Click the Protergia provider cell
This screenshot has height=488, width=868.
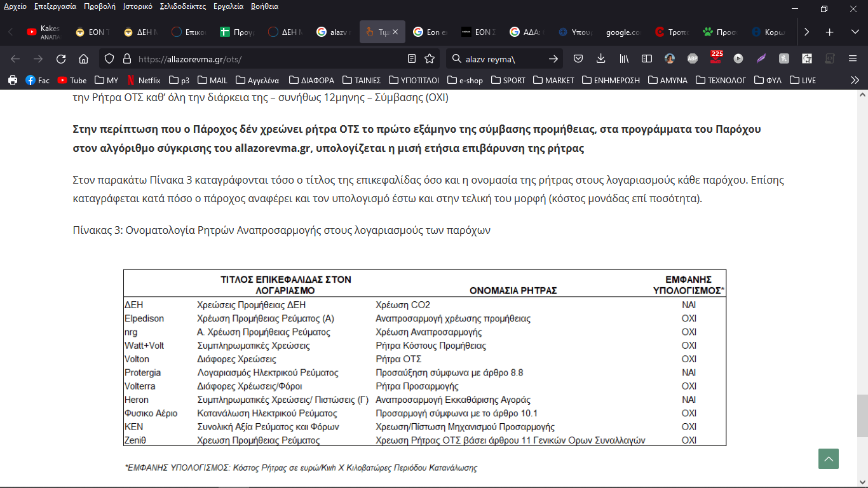(143, 372)
